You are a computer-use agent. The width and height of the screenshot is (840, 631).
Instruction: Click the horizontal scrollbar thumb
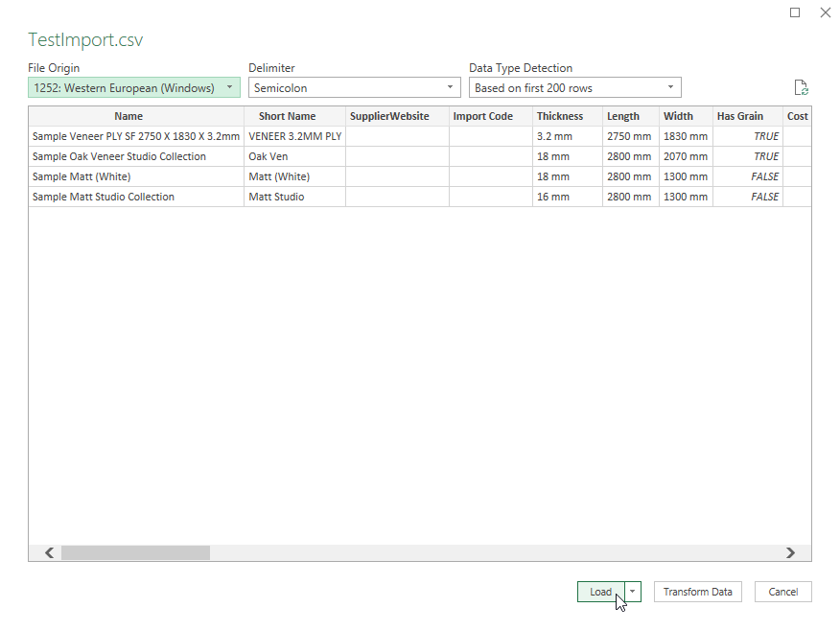(x=134, y=552)
